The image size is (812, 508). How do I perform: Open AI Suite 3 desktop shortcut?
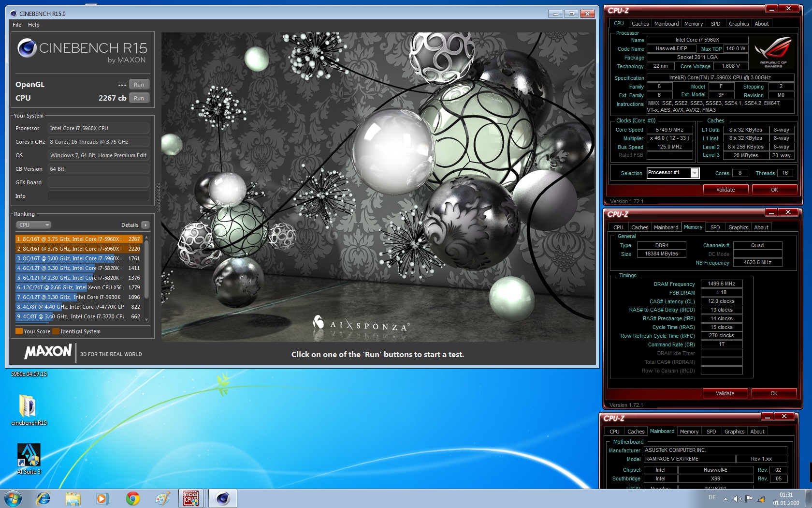coord(29,458)
